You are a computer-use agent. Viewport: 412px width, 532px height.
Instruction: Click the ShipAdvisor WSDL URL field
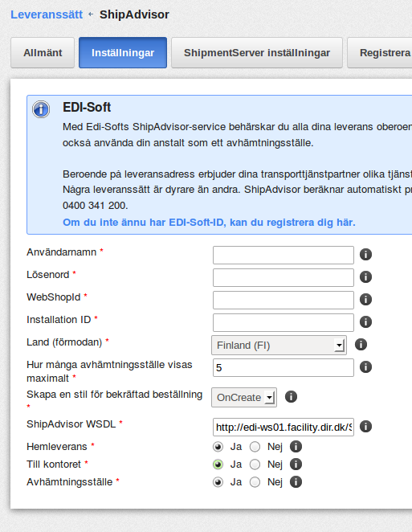pos(284,428)
